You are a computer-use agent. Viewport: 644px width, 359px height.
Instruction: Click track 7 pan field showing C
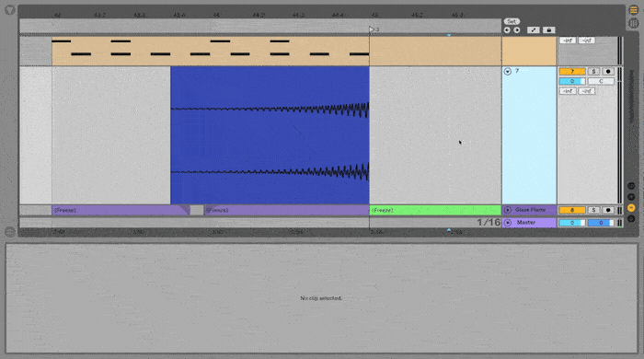tap(601, 81)
